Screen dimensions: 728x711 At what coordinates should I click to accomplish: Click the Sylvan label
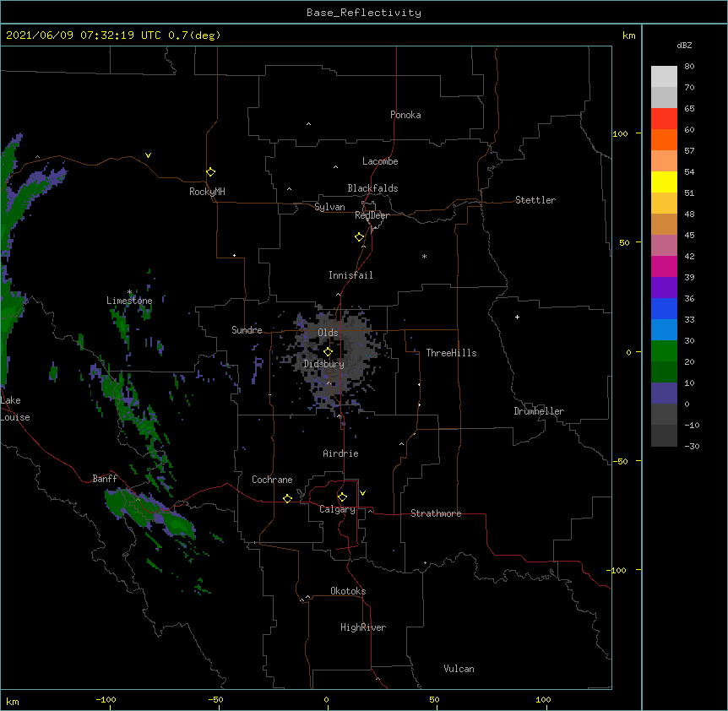point(329,207)
